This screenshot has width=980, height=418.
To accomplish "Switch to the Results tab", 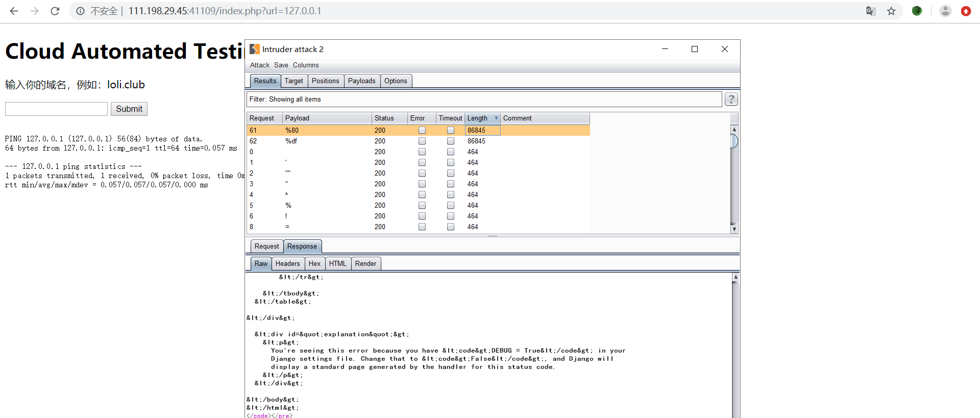I will click(265, 81).
